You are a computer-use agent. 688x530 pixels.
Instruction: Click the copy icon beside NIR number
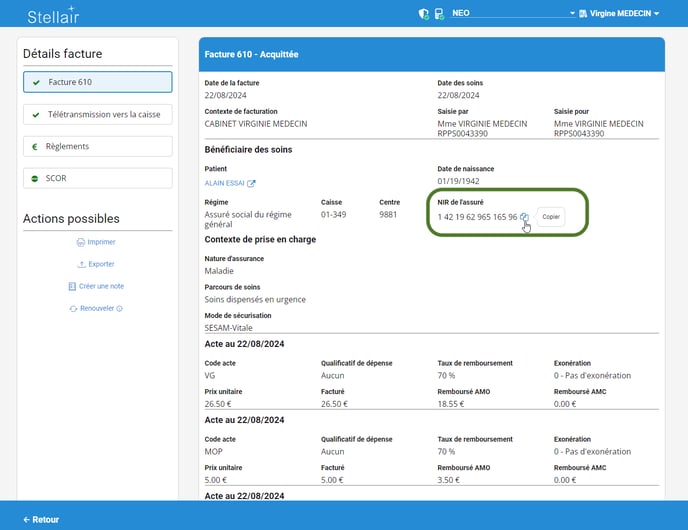click(x=525, y=216)
